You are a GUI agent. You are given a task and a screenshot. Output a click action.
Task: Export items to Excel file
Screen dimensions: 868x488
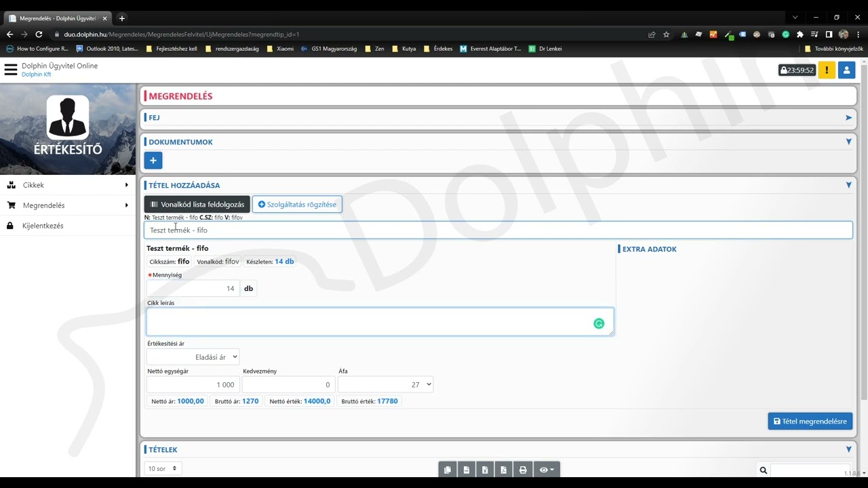point(485,470)
